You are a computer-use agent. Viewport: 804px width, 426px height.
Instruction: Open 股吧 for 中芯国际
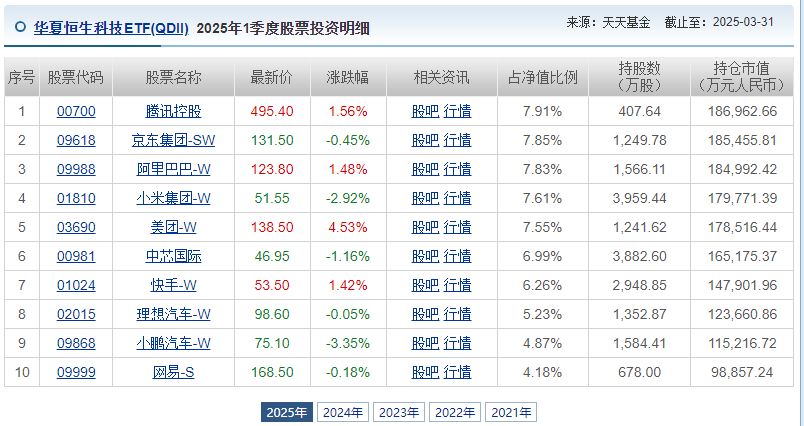pyautogui.click(x=425, y=256)
